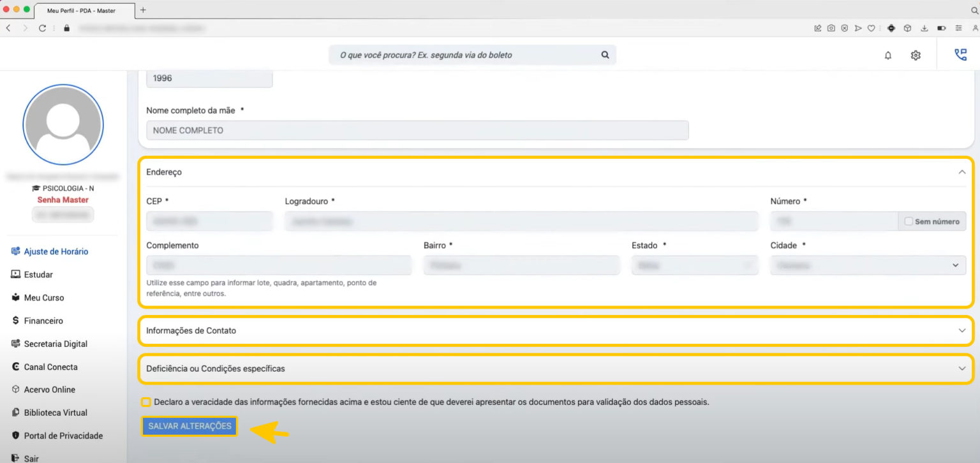Image resolution: width=980 pixels, height=463 pixels.
Task: Expand the Informações de Contato section
Action: [556, 330]
